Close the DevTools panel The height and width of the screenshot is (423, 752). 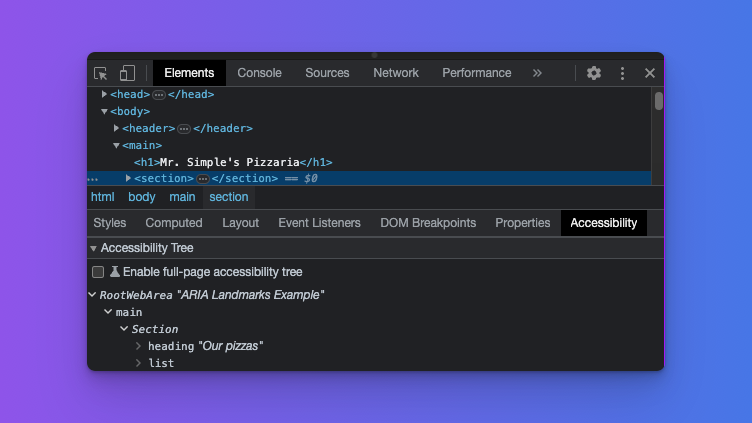point(649,73)
